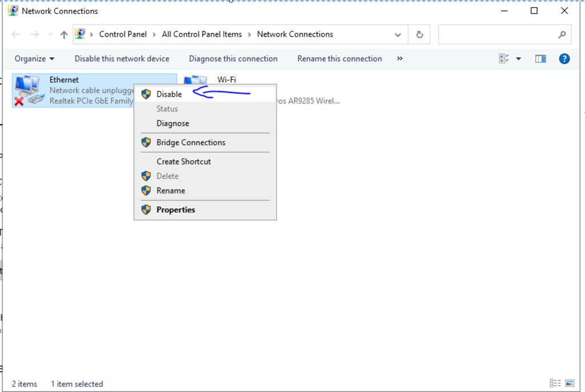The width and height of the screenshot is (585, 392).
Task: Expand chevron after Control Panel breadcrumb
Action: 154,35
